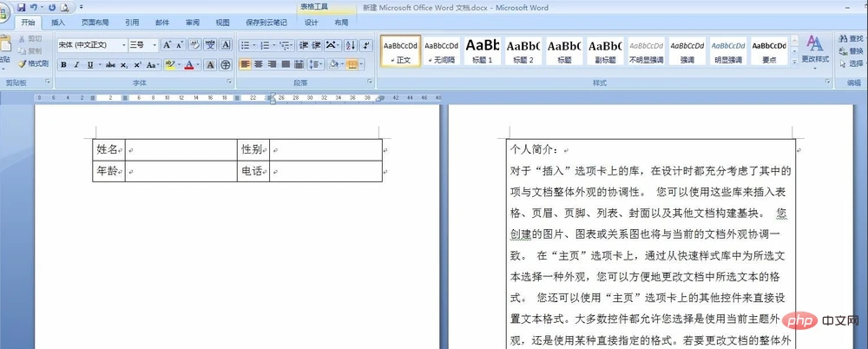Click the Numbering list icon

(x=266, y=45)
